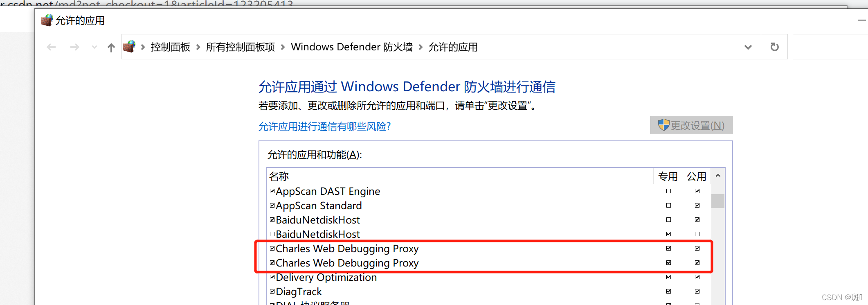
Task: Toggle Delivery Optimization name checkbox
Action: click(x=272, y=277)
